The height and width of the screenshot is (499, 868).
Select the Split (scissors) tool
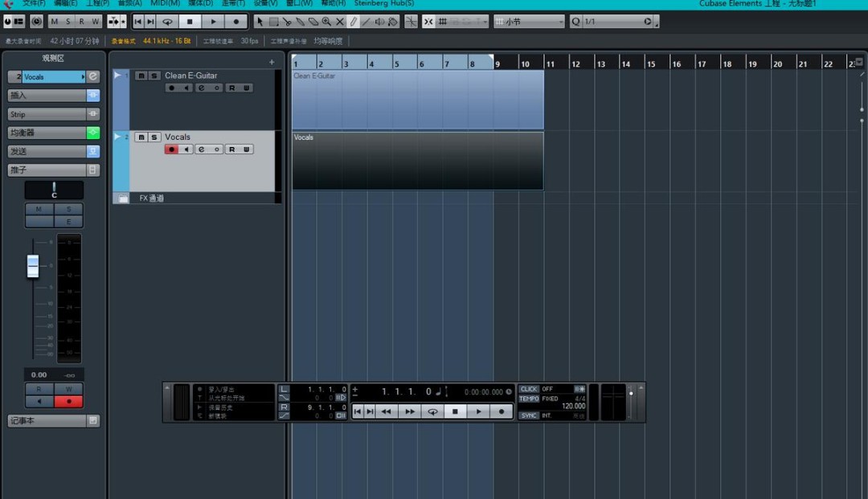coord(289,22)
